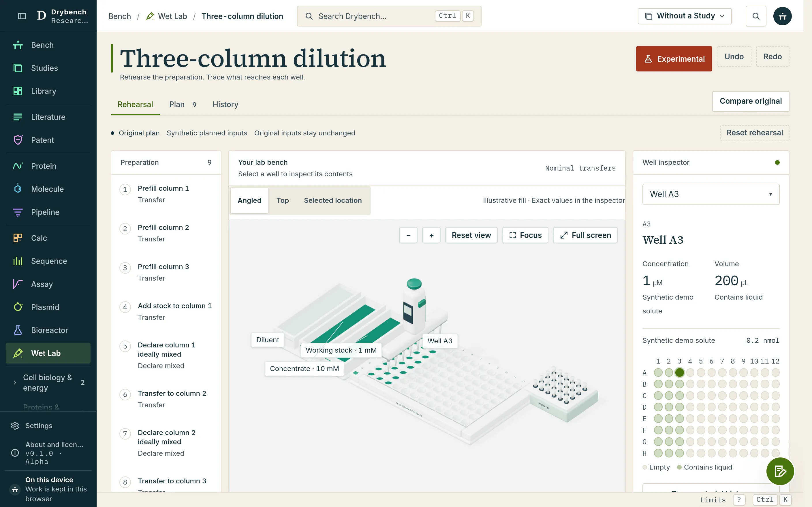Viewport: 812px width, 507px height.
Task: Switch bench view to Top
Action: 283,200
